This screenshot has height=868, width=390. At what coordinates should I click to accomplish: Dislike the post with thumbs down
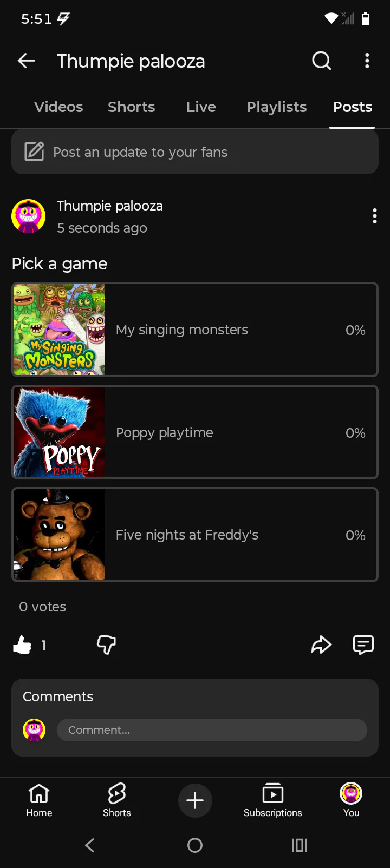(106, 645)
